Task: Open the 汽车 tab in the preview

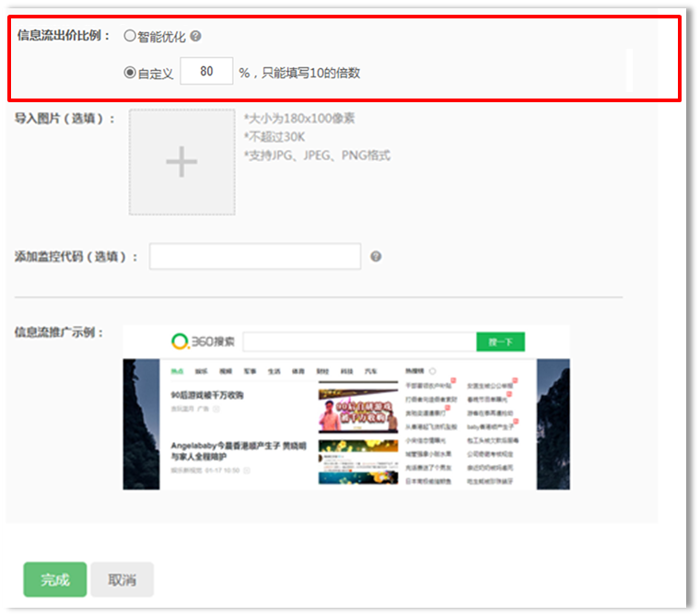Action: click(370, 371)
